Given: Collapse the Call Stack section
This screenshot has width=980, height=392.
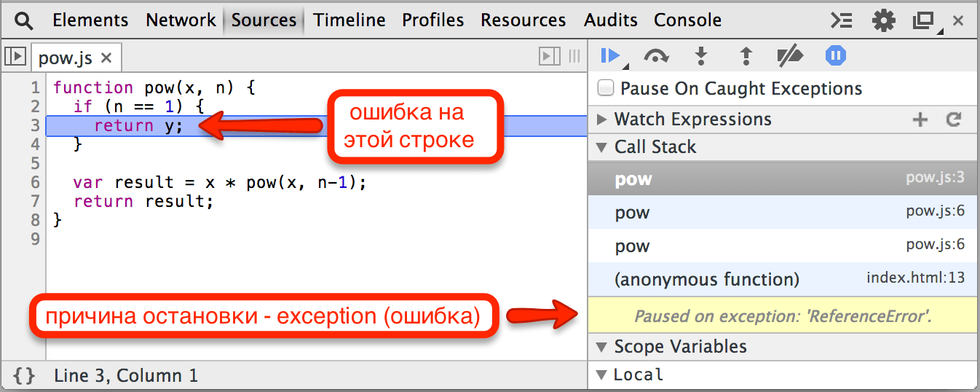Looking at the screenshot, I should pos(602,147).
